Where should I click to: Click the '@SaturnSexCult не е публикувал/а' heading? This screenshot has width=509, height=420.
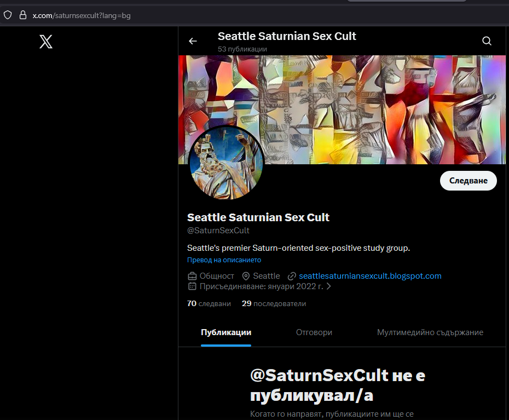[338, 386]
